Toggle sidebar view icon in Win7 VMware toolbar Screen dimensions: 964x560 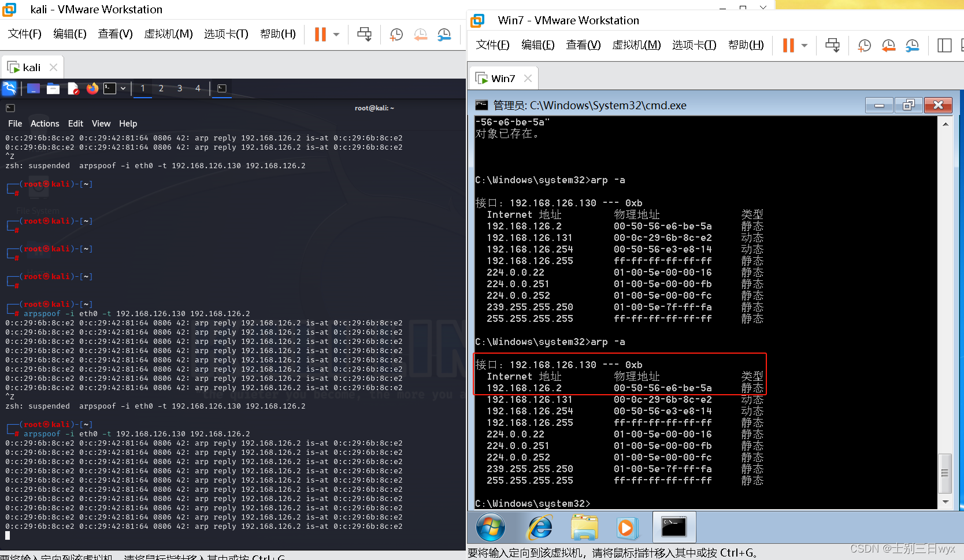pyautogui.click(x=944, y=46)
